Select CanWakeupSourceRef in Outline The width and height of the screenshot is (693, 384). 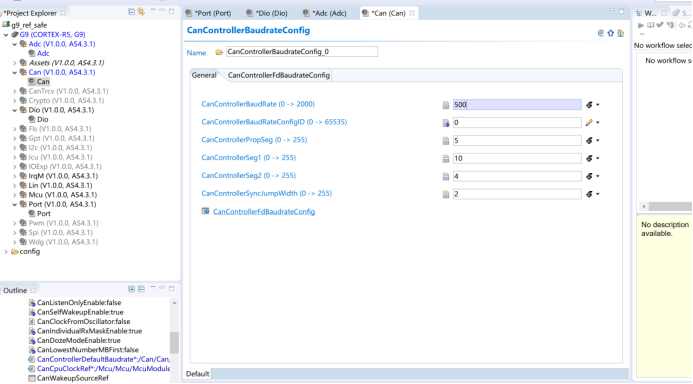(72, 378)
